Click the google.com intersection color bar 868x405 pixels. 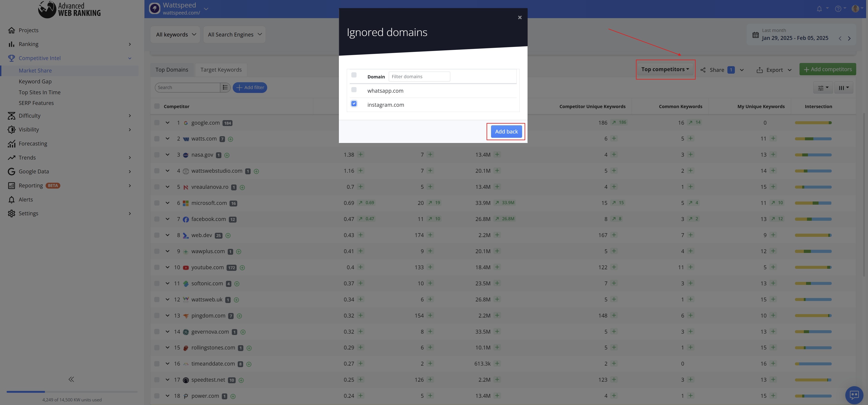click(x=813, y=123)
